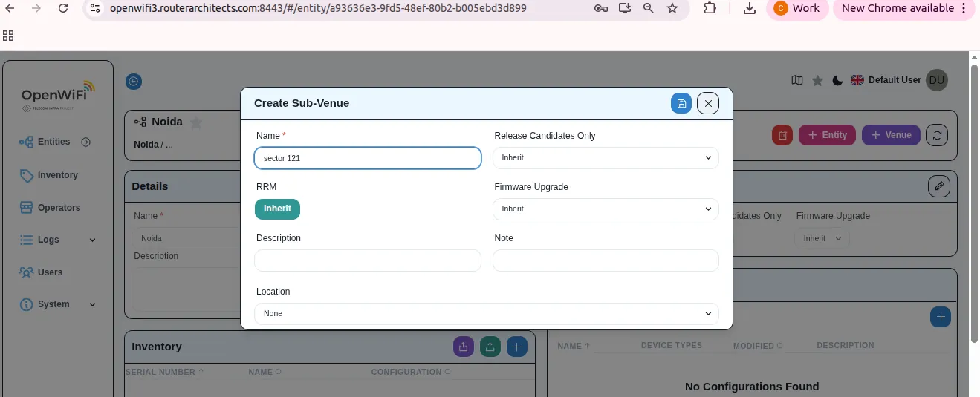
Task: Click the pencil edit icon in Details
Action: tap(939, 186)
